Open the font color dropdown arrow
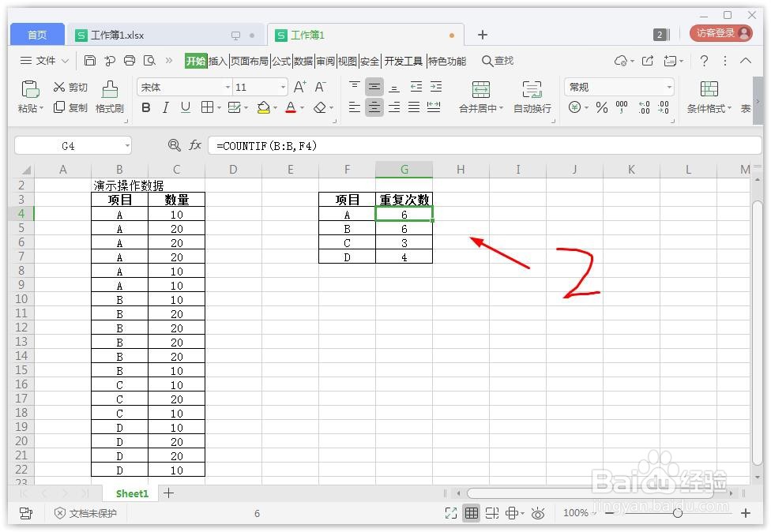This screenshot has height=532, width=771. 302,107
